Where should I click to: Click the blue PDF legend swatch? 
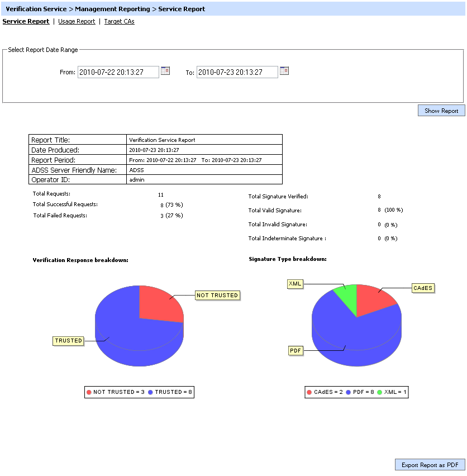click(348, 392)
